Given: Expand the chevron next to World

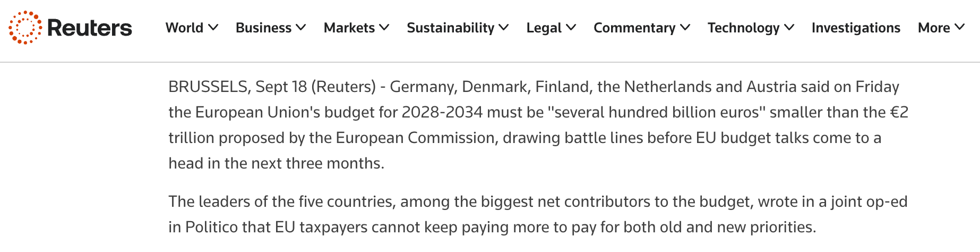Looking at the screenshot, I should (x=213, y=27).
